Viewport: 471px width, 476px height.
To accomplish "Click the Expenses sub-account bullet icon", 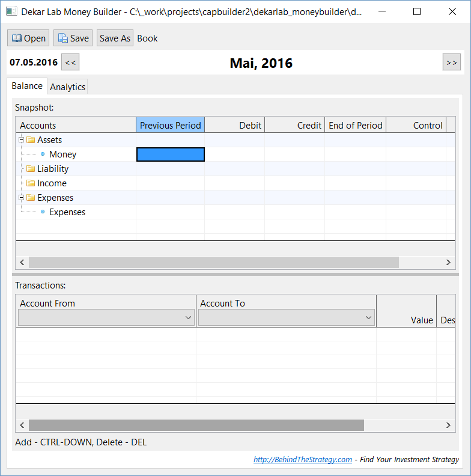I will pos(43,212).
